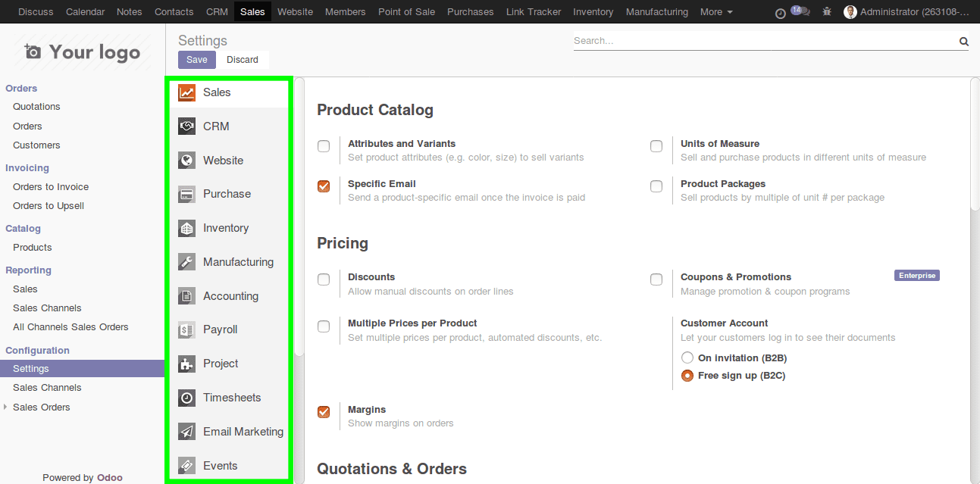Image resolution: width=980 pixels, height=484 pixels.
Task: Open the CRM top menu item
Action: 216,12
